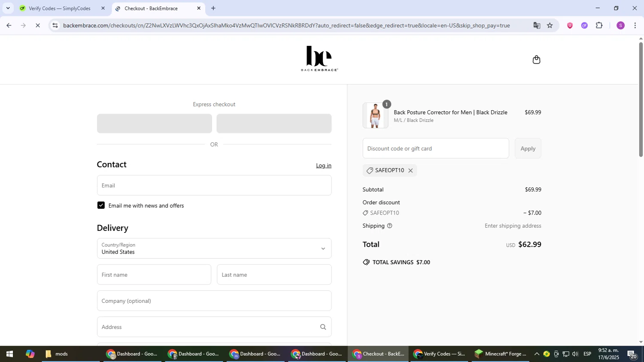Open a new browser tab

[x=213, y=8]
